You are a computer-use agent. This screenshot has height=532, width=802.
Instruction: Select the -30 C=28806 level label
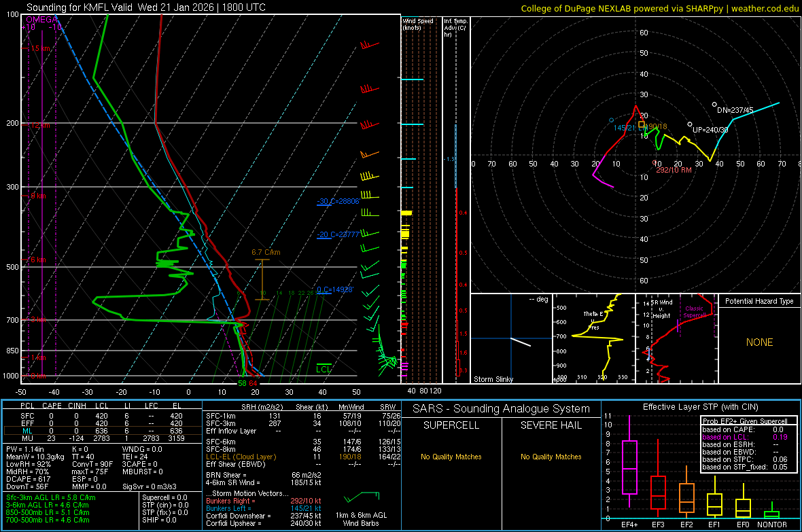coord(338,202)
